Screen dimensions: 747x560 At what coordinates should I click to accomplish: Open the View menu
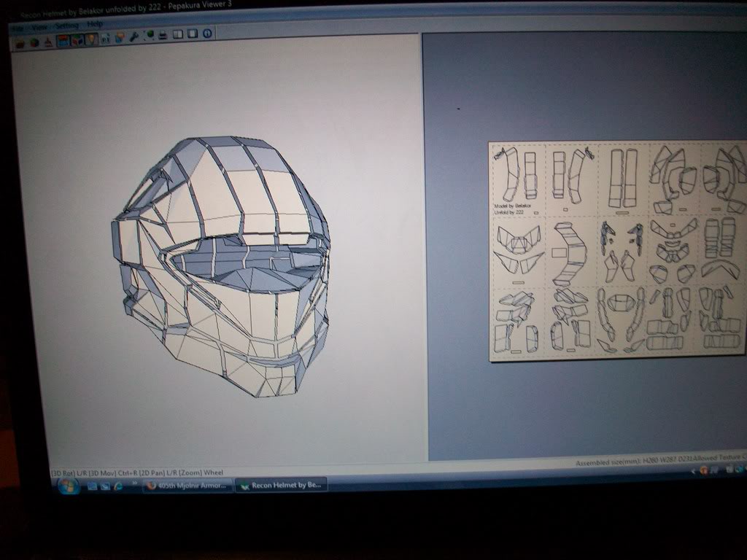point(39,27)
